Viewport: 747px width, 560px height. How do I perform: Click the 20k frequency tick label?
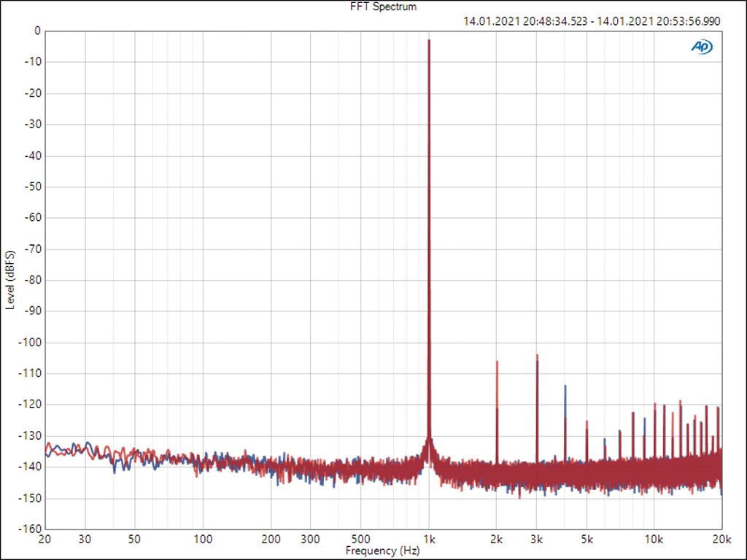point(721,540)
